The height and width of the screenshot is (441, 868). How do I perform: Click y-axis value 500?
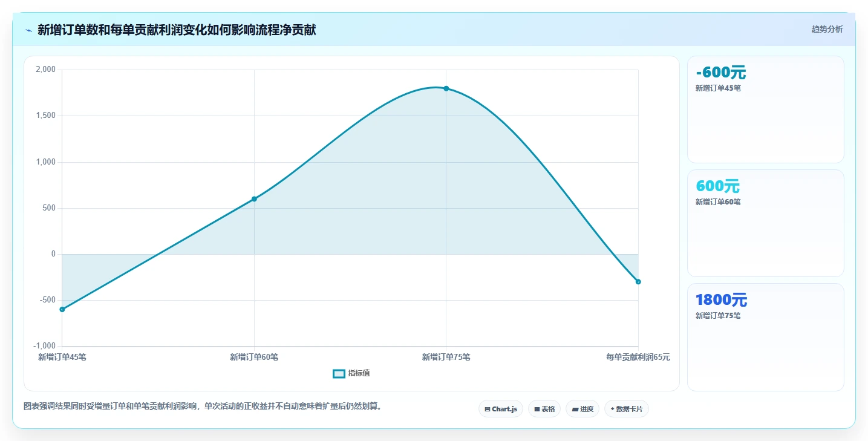50,208
